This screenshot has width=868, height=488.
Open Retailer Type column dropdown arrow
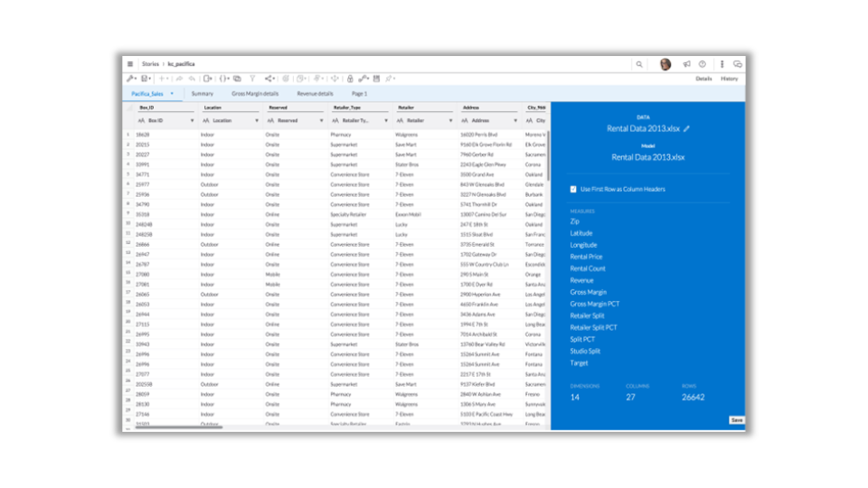pos(386,120)
